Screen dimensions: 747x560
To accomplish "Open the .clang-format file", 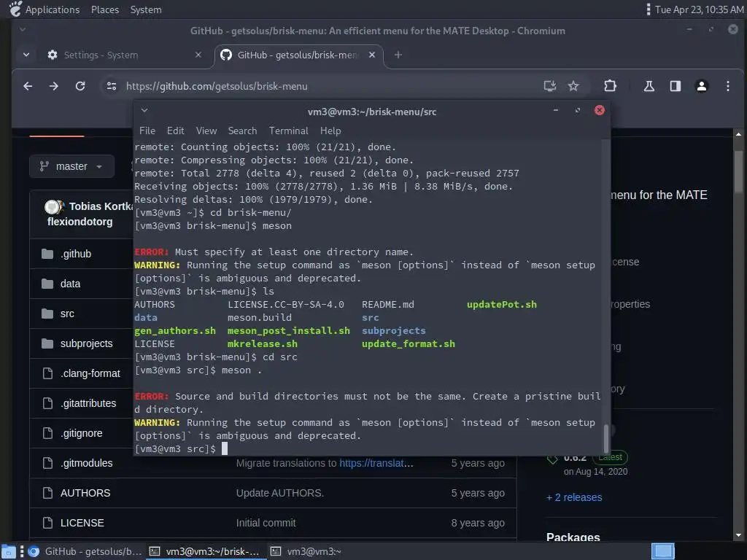I will click(90, 373).
